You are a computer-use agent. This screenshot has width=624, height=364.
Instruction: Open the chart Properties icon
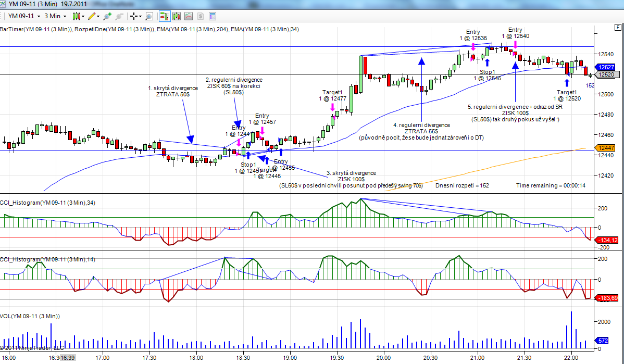(x=213, y=16)
